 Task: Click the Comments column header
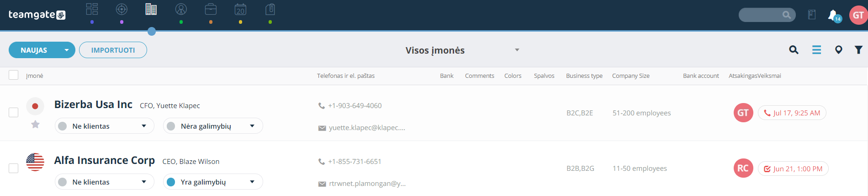[480, 76]
